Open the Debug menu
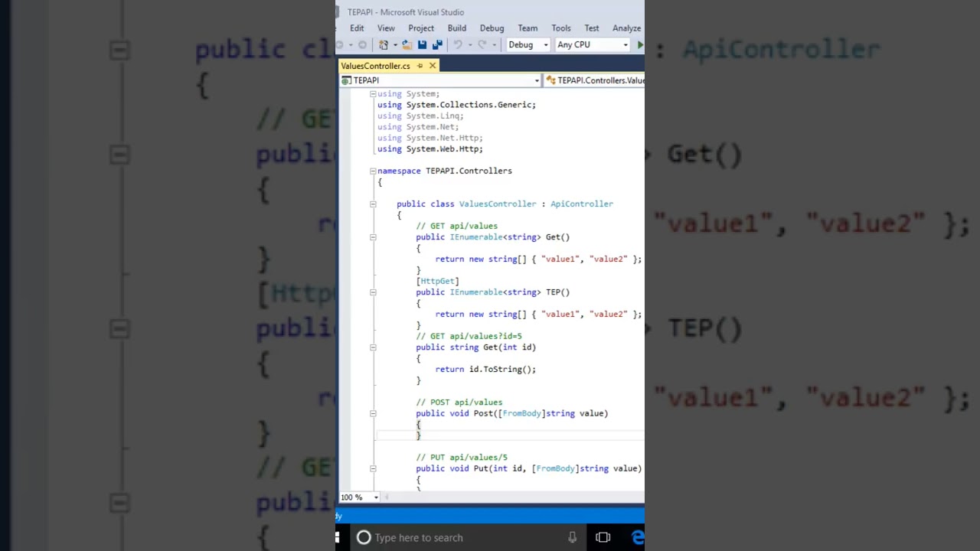 [x=492, y=28]
